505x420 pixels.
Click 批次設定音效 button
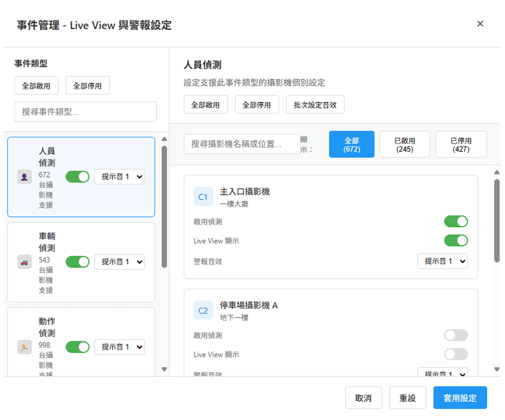click(x=315, y=104)
